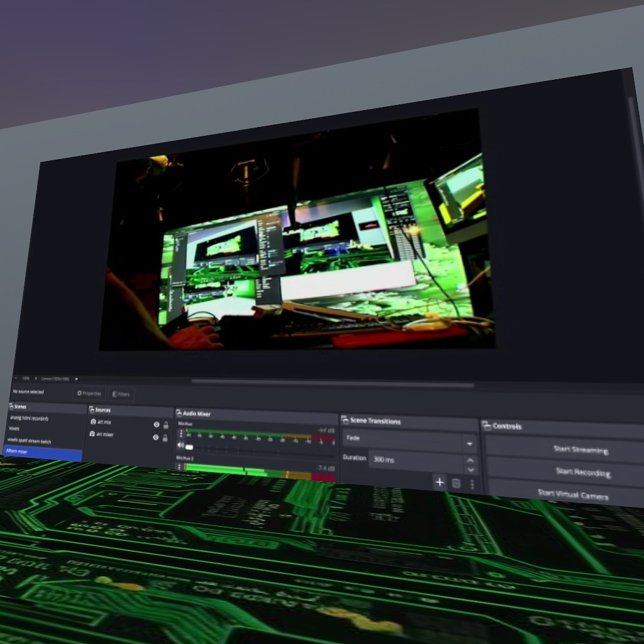Image resolution: width=644 pixels, height=644 pixels.
Task: Click the Audio Mixer dock panel icon
Action: 179,413
